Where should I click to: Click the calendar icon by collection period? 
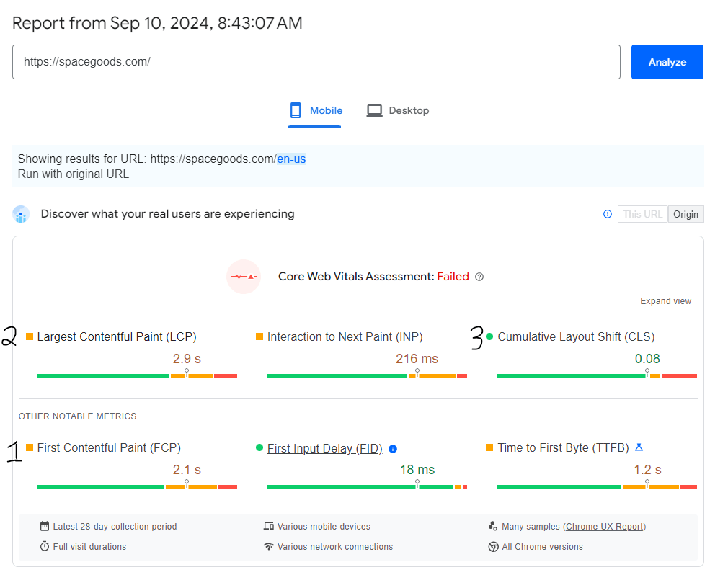(45, 526)
